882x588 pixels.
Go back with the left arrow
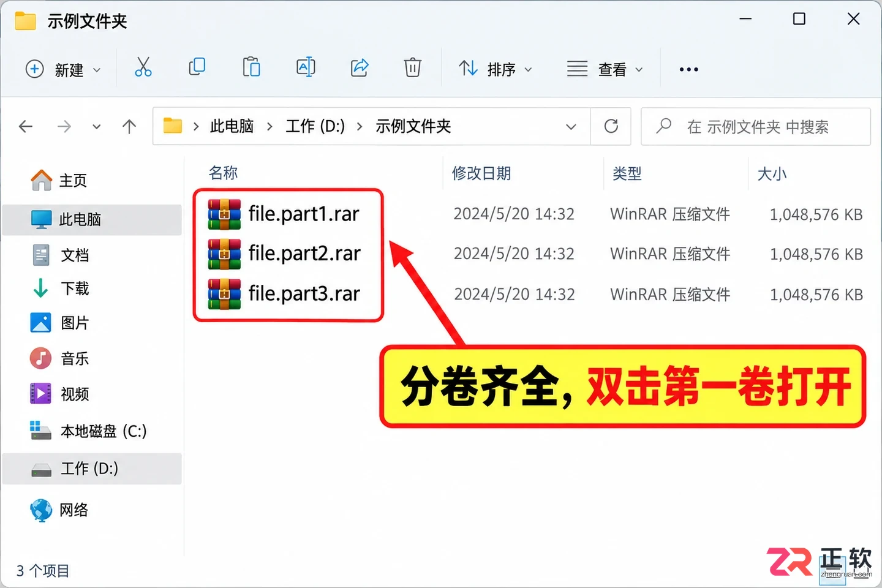26,127
